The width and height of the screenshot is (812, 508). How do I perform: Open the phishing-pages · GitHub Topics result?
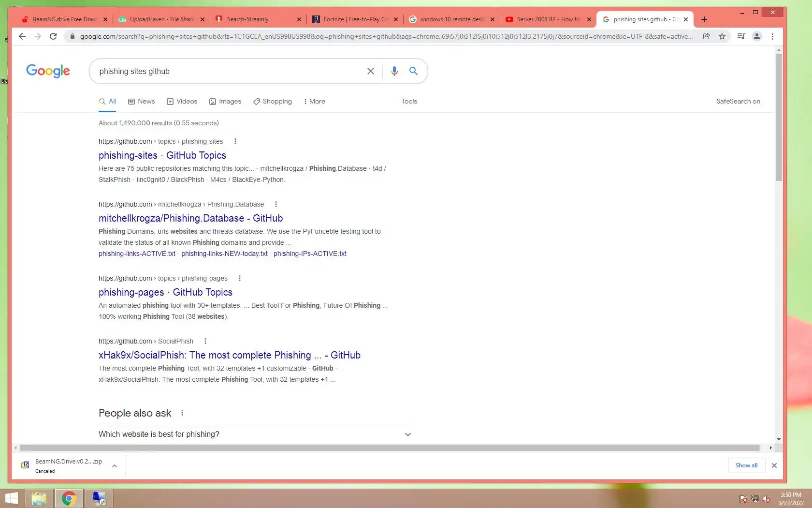pyautogui.click(x=165, y=292)
